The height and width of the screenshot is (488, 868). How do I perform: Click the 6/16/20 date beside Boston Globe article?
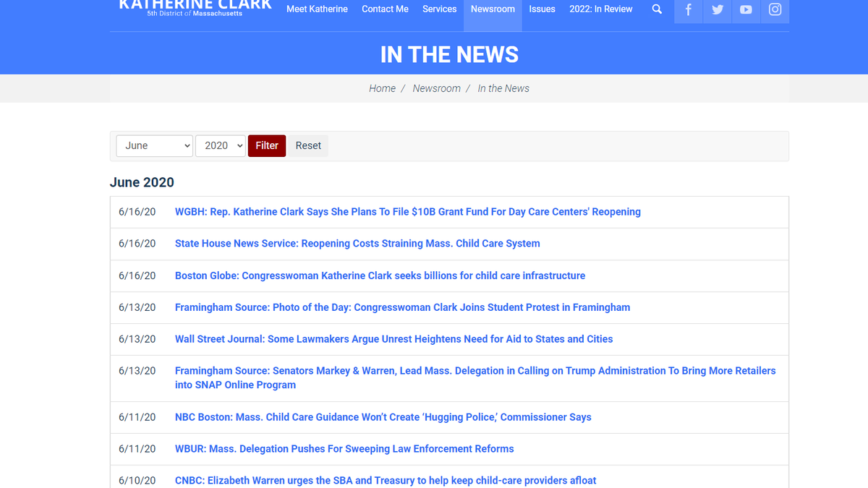pyautogui.click(x=137, y=275)
